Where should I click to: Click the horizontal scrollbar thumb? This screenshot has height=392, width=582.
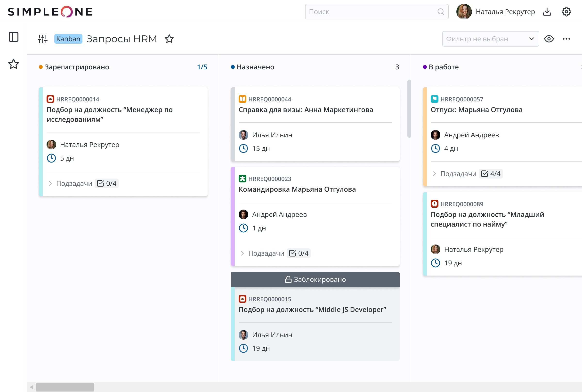point(65,387)
